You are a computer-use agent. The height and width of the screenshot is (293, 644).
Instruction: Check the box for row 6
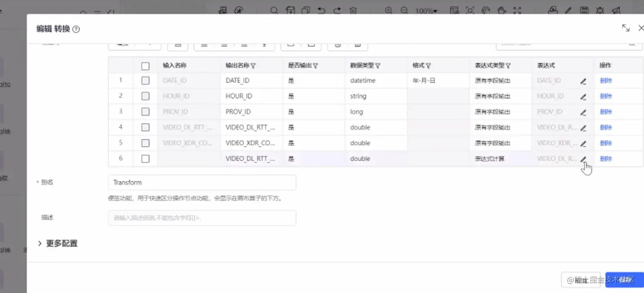[x=145, y=158]
